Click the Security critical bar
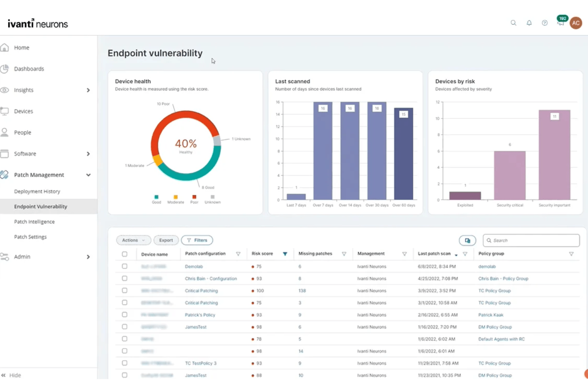This screenshot has height=392, width=588. point(510,175)
